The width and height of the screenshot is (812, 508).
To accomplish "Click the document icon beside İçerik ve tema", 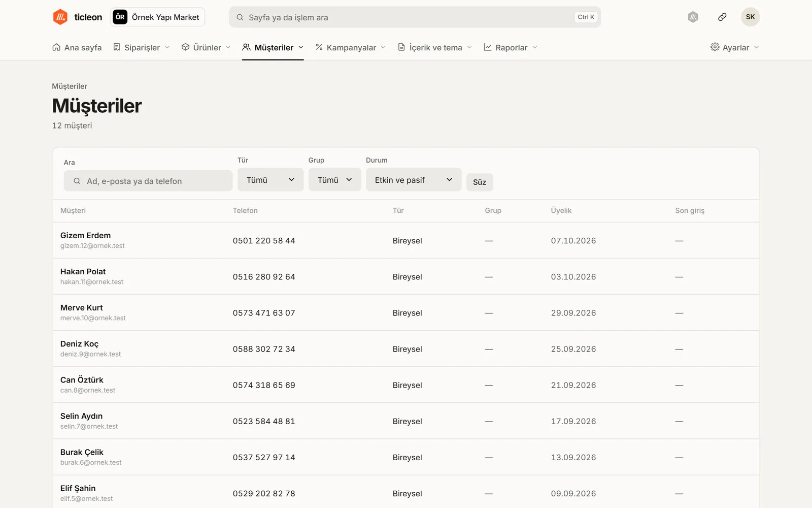I will coord(401,47).
